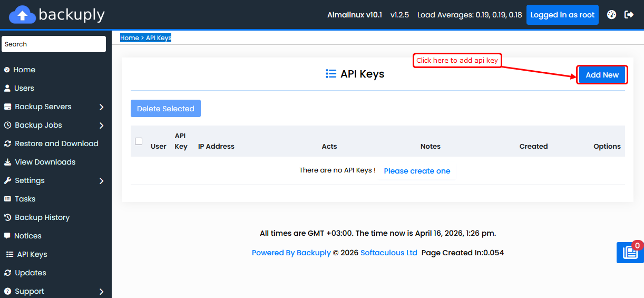
Task: Click the Delete Selected button
Action: pyautogui.click(x=165, y=109)
